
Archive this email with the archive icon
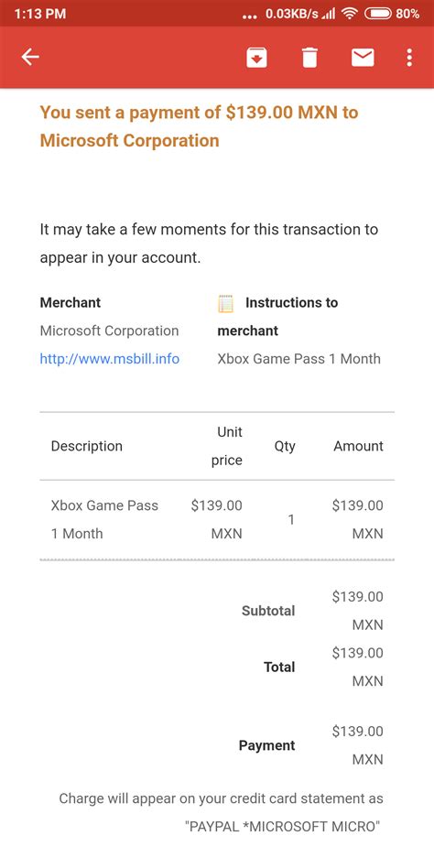[257, 58]
